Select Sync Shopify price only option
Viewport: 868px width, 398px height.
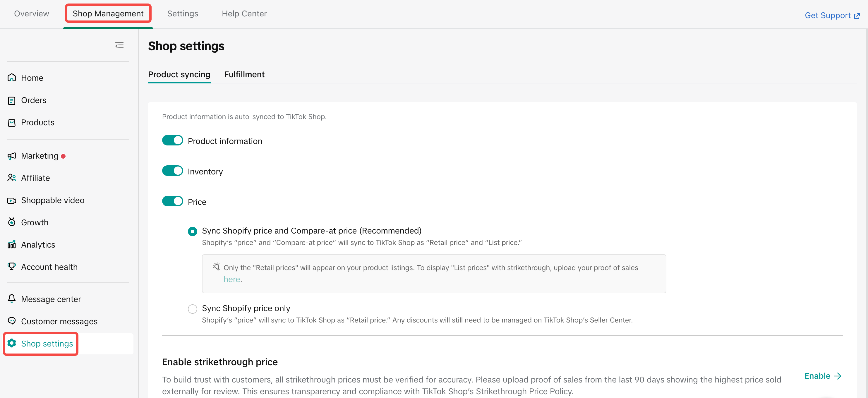(192, 309)
